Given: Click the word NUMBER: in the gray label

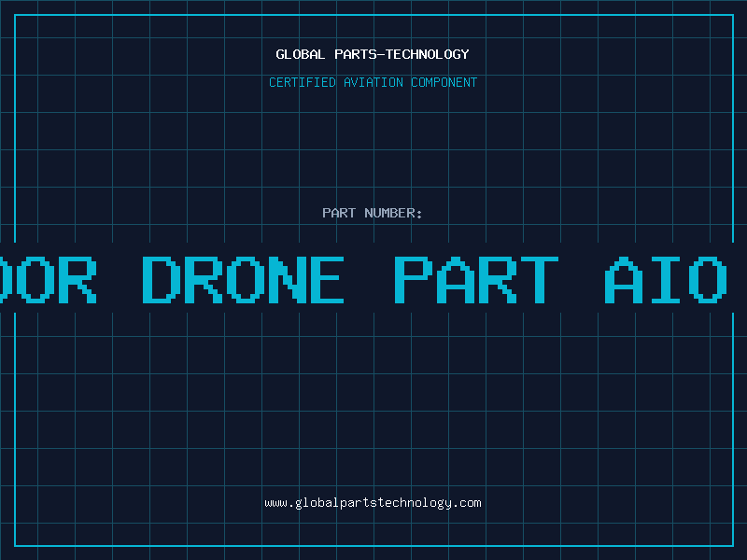Looking at the screenshot, I should (393, 213).
